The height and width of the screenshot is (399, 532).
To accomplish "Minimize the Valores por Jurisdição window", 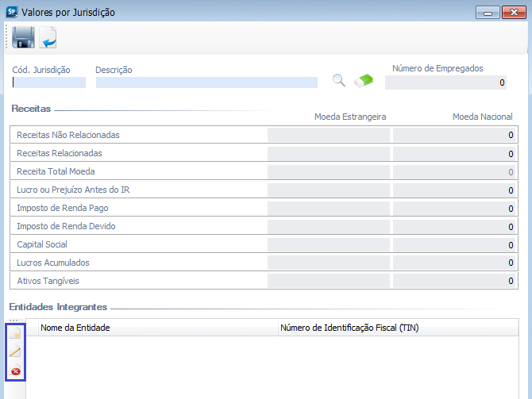I will click(488, 13).
